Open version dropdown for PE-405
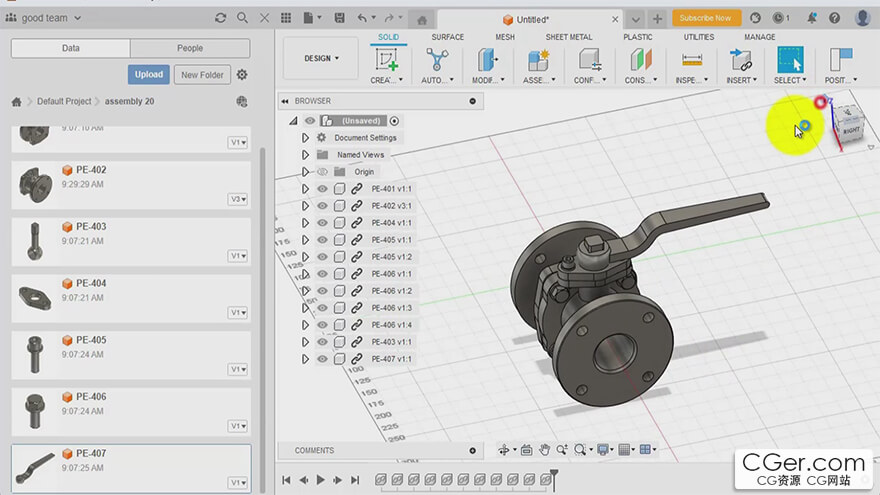Screen dimensions: 880x495 238,369
